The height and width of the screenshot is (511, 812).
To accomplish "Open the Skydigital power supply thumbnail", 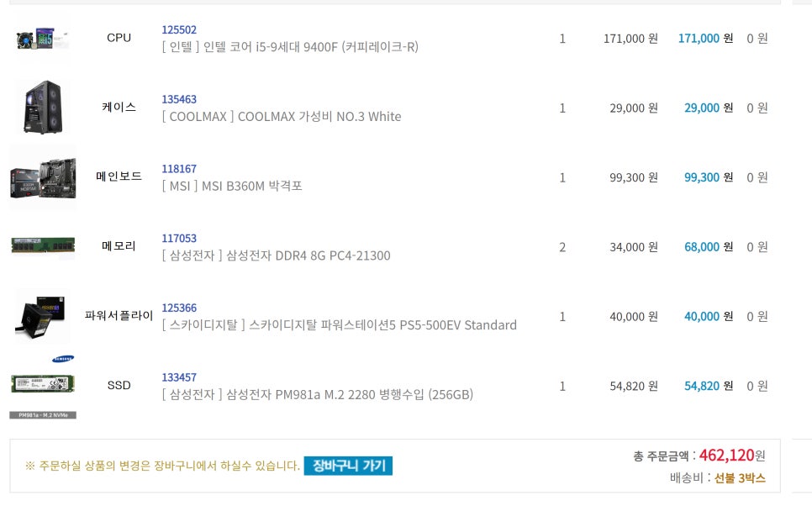I will 43,316.
